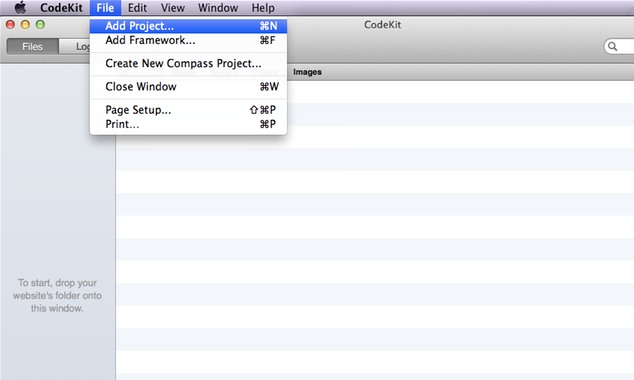Click the green zoom window button
The height and width of the screenshot is (380, 634).
pos(40,25)
